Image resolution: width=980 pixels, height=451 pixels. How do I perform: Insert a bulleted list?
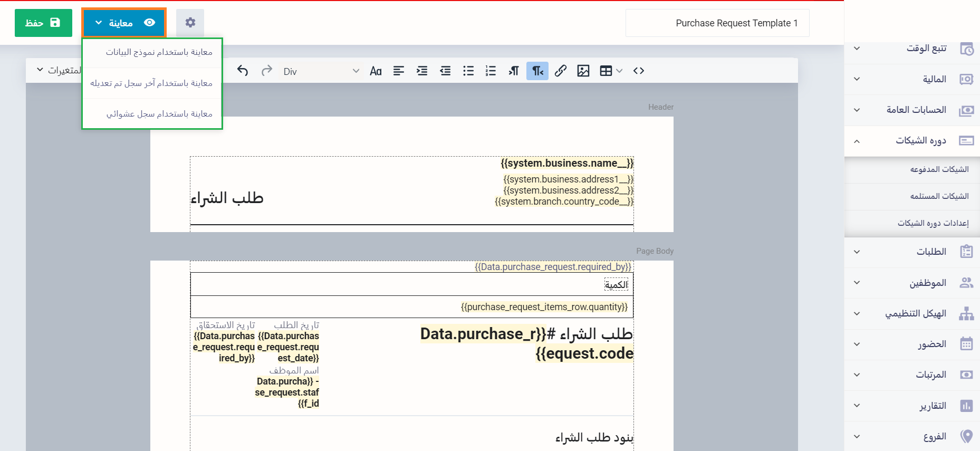point(468,71)
